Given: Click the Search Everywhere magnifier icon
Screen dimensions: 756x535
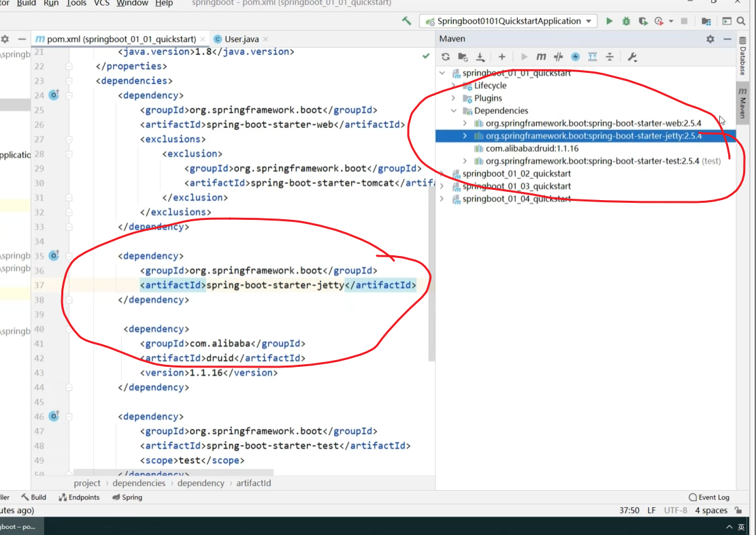Looking at the screenshot, I should coord(741,20).
